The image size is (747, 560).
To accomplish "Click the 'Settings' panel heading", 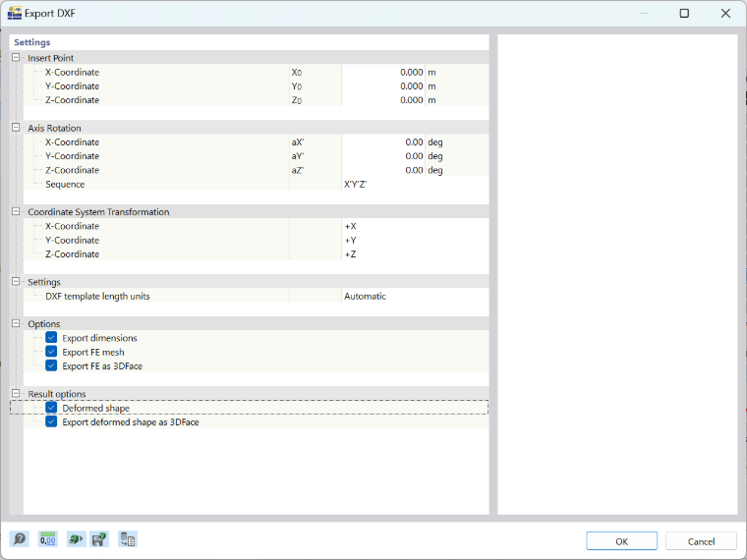I will (x=31, y=42).
